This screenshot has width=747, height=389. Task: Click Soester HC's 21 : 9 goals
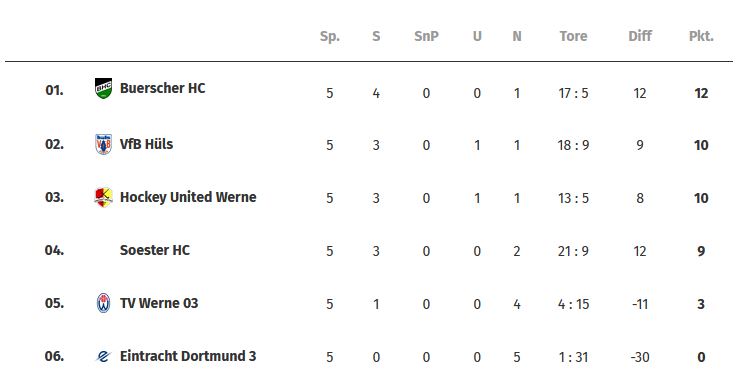click(x=573, y=251)
